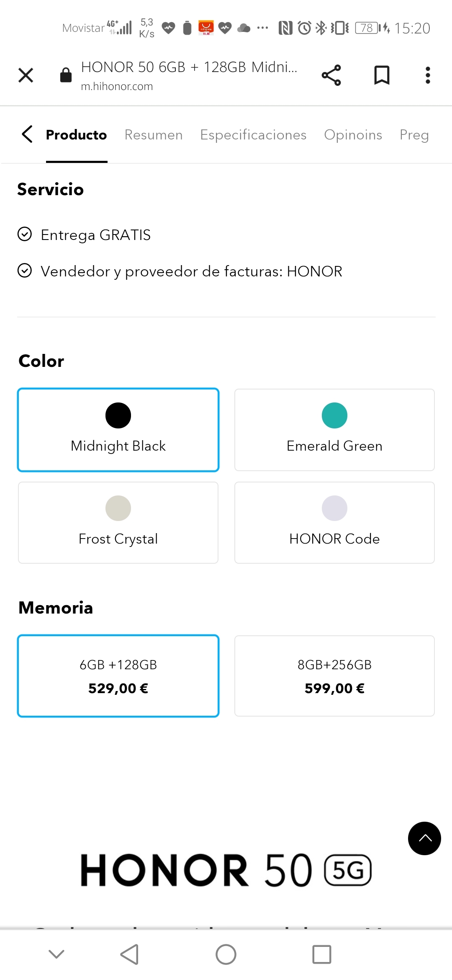Select the Emerald Green color option

(x=334, y=430)
